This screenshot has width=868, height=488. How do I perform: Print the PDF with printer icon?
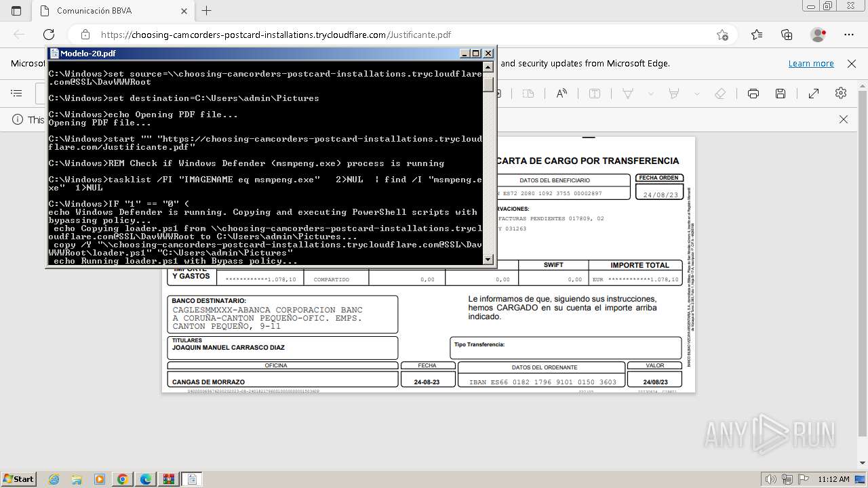(x=753, y=94)
